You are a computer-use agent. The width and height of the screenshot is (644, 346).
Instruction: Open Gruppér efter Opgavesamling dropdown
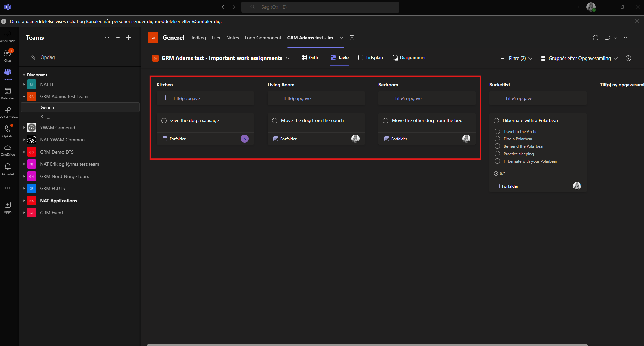tap(579, 58)
